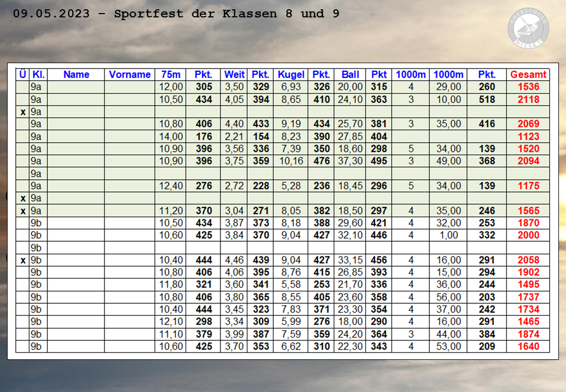The image size is (566, 392).
Task: Click the 'Vorname' column header
Action: tap(130, 75)
